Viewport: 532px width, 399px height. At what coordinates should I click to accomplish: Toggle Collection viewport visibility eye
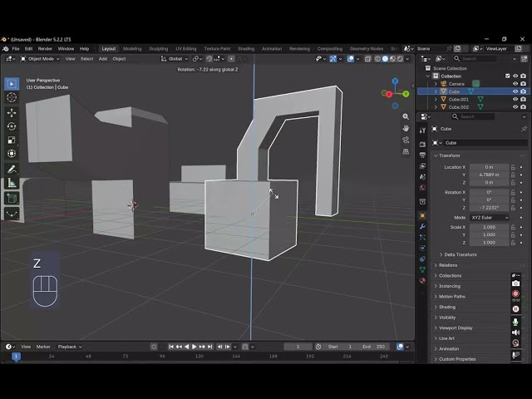[515, 76]
